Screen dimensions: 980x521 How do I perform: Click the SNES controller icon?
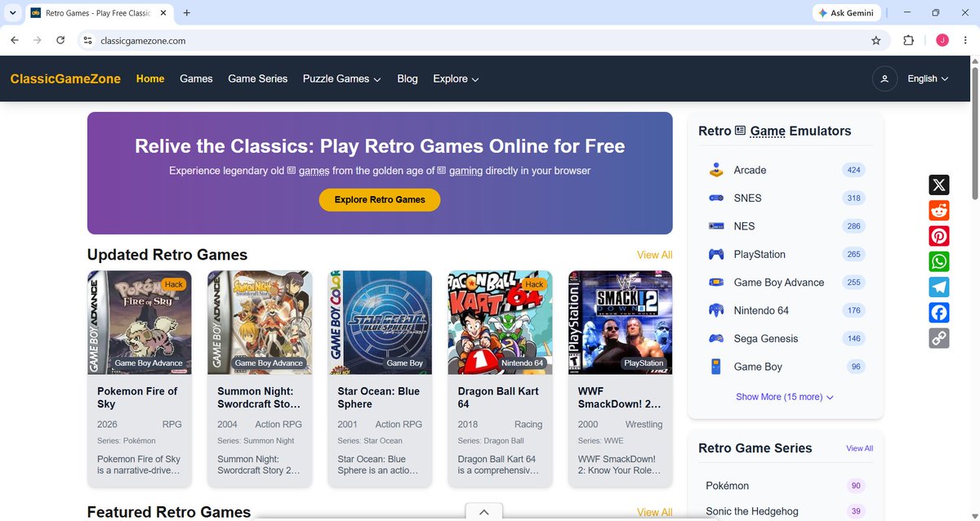[x=715, y=198]
